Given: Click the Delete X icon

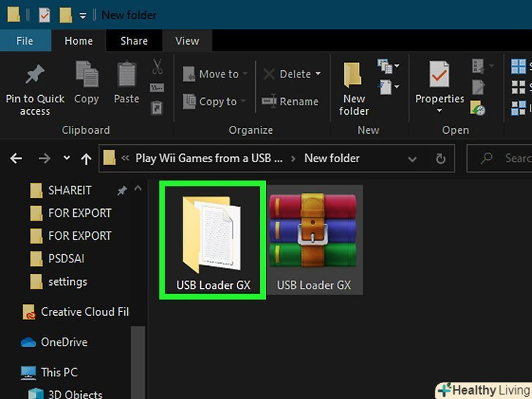Looking at the screenshot, I should 269,74.
